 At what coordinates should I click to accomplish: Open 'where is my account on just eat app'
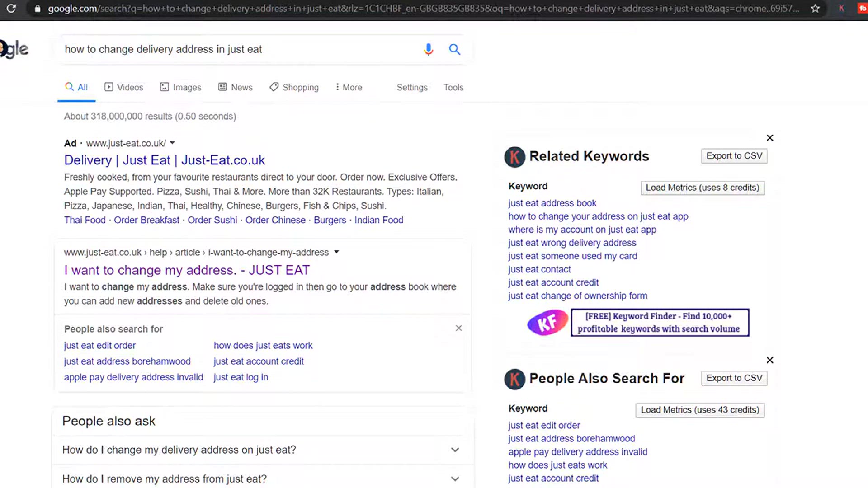582,230
